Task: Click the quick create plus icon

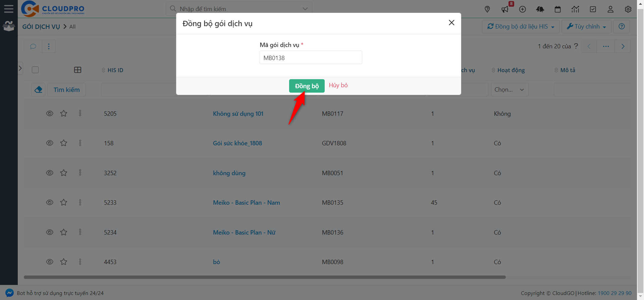Action: pyautogui.click(x=523, y=9)
